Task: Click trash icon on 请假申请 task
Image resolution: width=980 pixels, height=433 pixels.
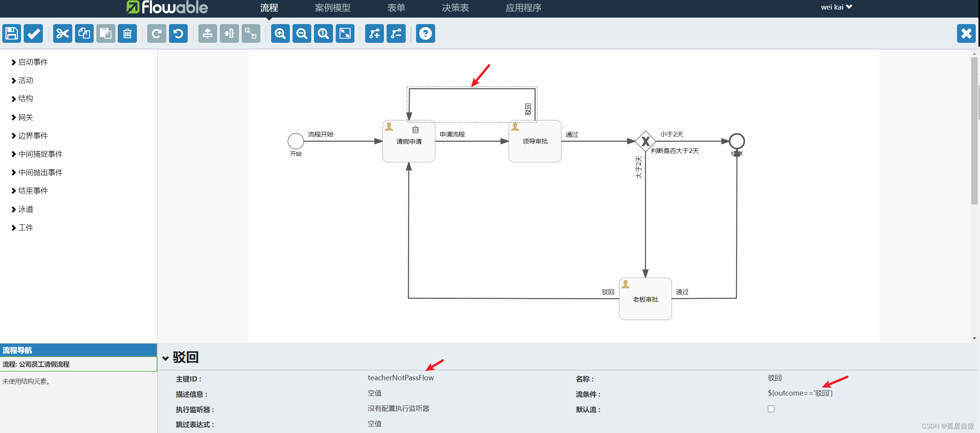Action: point(416,130)
